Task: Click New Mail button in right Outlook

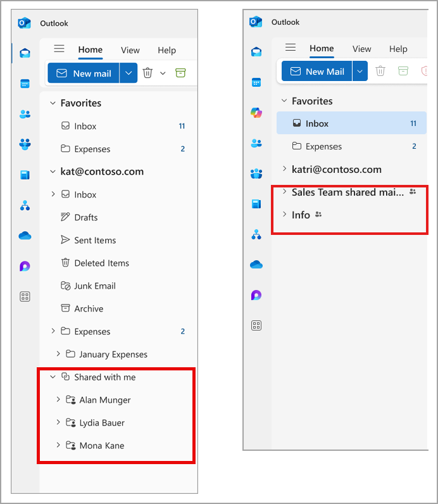Action: (x=317, y=71)
